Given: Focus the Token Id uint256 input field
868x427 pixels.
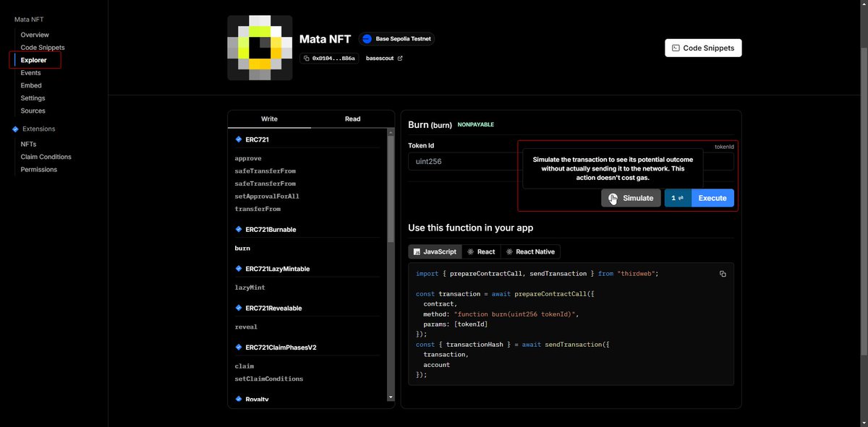Looking at the screenshot, I should click(571, 161).
